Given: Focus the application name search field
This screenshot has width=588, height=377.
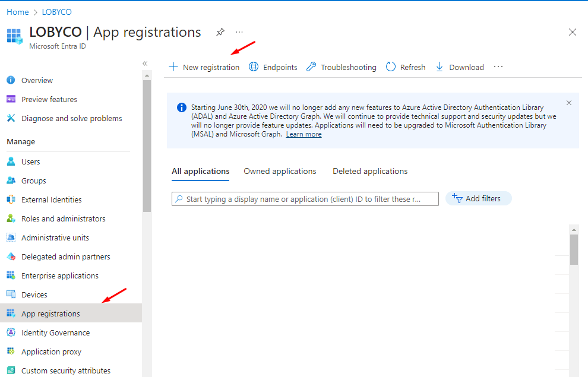Looking at the screenshot, I should click(305, 199).
